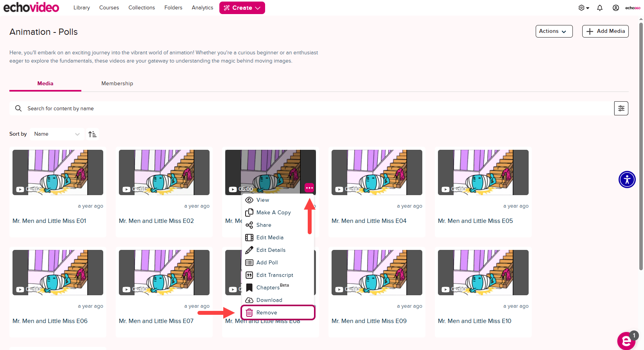
Task: Choose Chapters Beta menu entry
Action: tap(278, 287)
